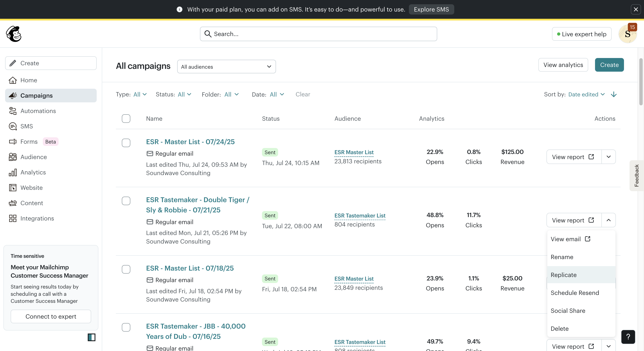Image resolution: width=644 pixels, height=351 pixels.
Task: Choose Replicate from the actions menu
Action: 581,275
